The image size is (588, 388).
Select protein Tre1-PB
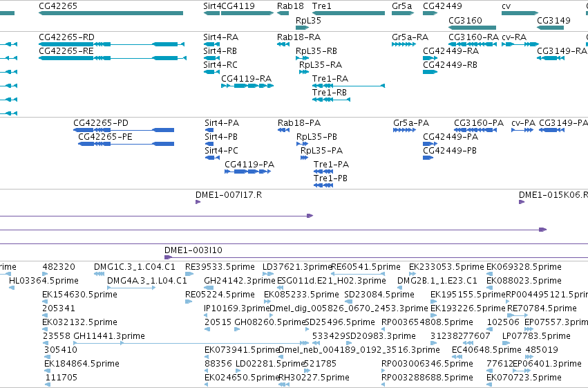point(323,186)
